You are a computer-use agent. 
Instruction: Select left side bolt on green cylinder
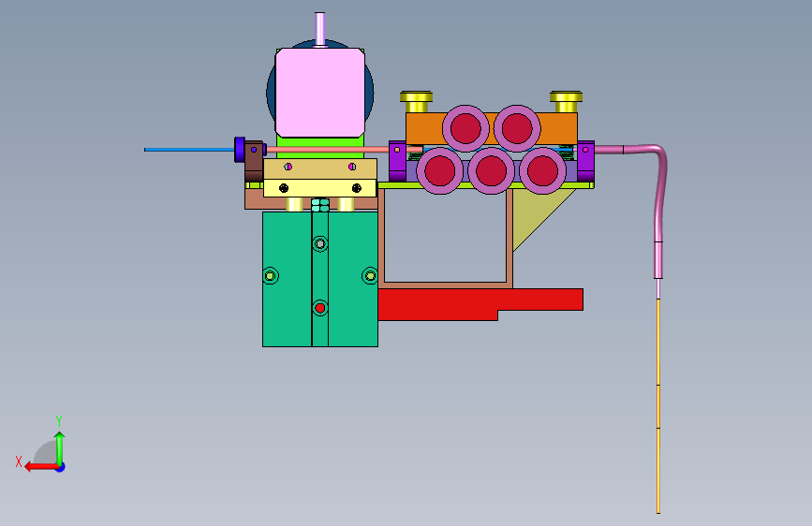pos(271,275)
